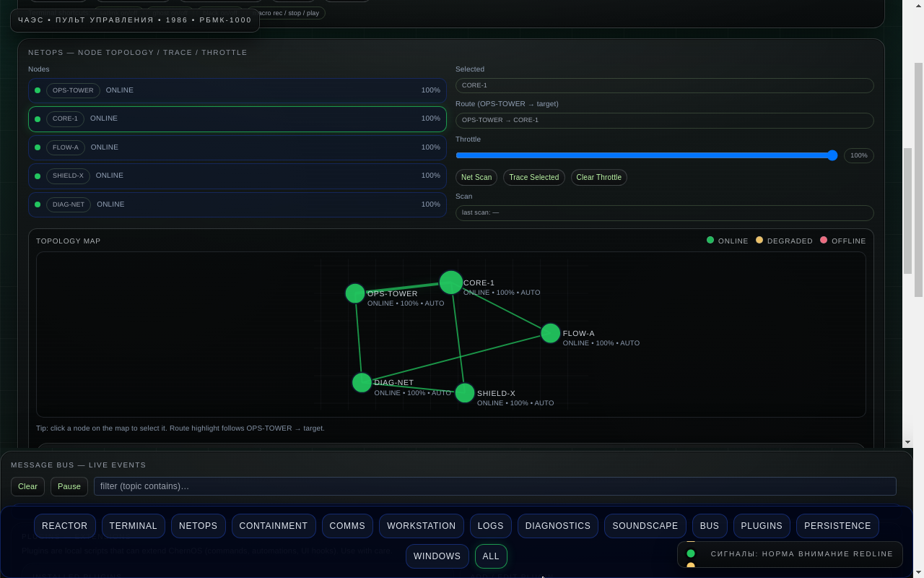Click the Throttle slider handle

833,155
